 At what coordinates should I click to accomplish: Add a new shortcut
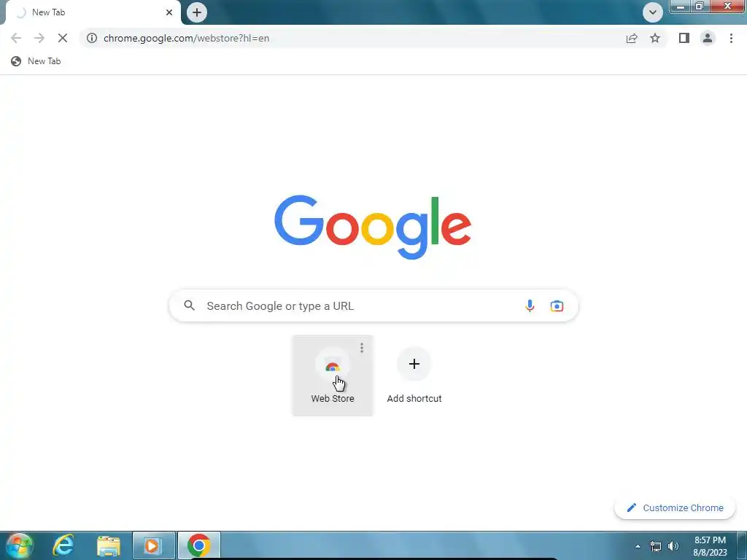click(414, 376)
